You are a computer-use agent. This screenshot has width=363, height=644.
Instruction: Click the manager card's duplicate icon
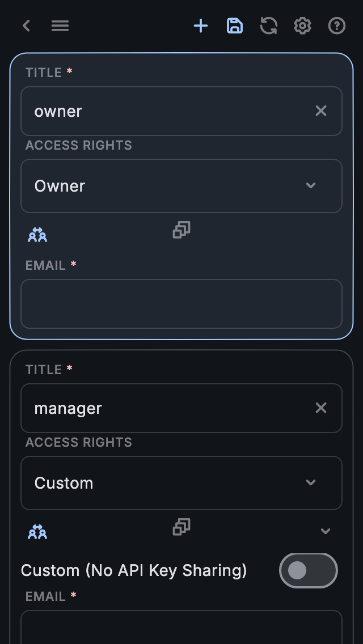181,527
